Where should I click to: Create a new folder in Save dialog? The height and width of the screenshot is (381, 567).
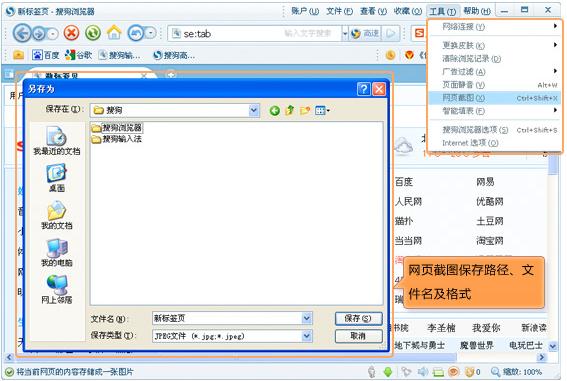tap(305, 110)
